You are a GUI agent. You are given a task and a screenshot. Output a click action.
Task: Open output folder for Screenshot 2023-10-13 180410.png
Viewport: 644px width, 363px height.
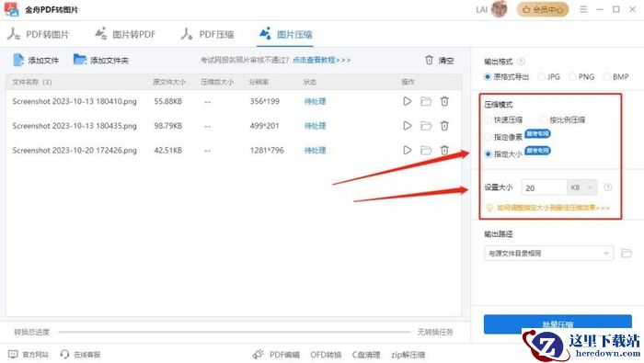point(426,101)
